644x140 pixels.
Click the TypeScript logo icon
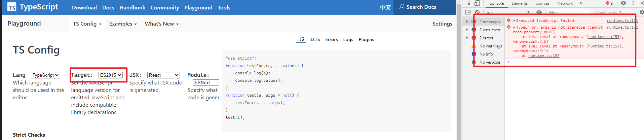pos(12,7)
